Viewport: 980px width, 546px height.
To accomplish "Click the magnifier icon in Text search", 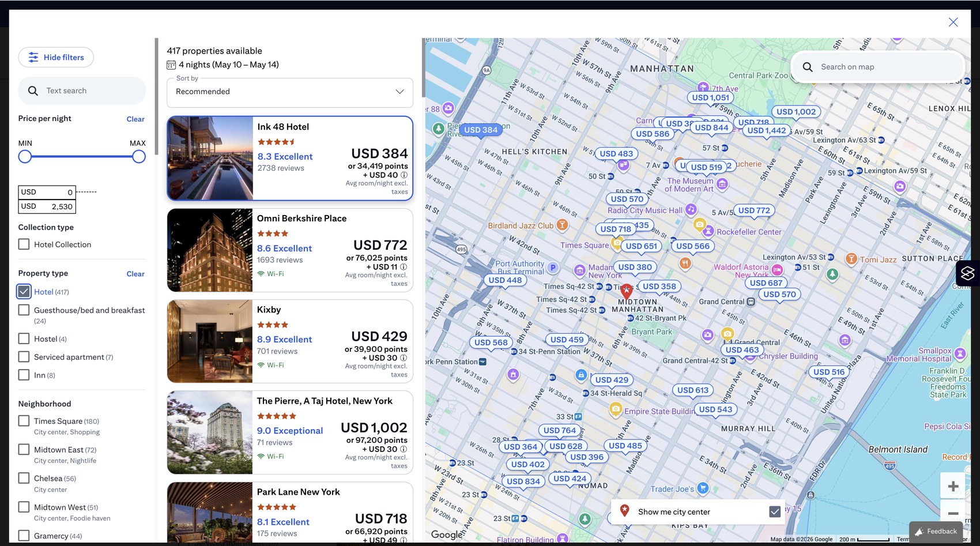I will click(33, 91).
